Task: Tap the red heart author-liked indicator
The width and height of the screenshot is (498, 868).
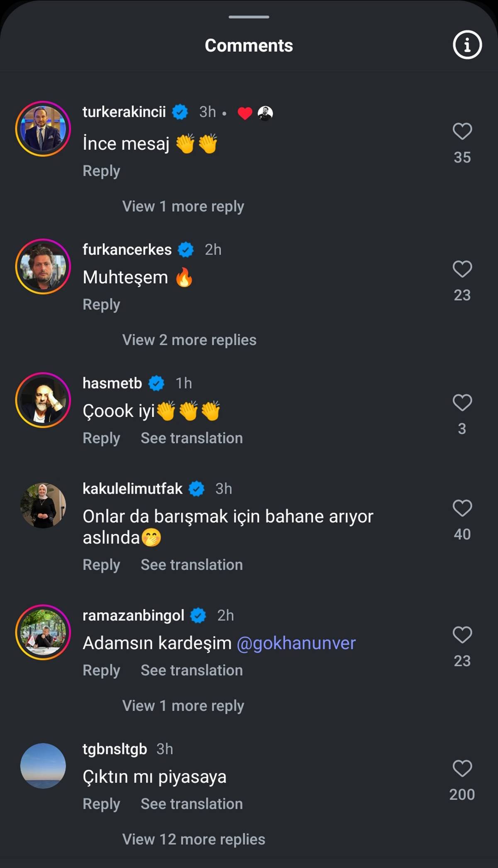Action: pos(245,112)
